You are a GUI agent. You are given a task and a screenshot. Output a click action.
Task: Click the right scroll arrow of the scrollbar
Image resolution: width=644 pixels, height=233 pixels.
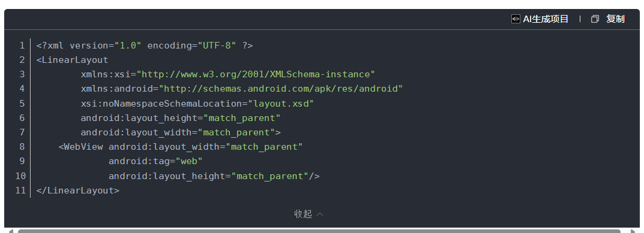(x=633, y=231)
